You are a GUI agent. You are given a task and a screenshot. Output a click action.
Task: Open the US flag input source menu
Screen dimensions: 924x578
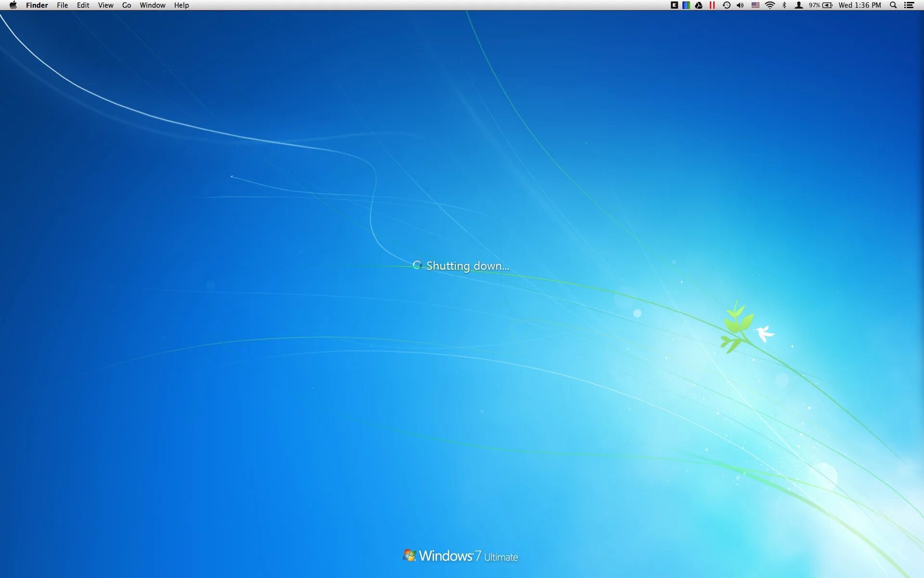(756, 5)
